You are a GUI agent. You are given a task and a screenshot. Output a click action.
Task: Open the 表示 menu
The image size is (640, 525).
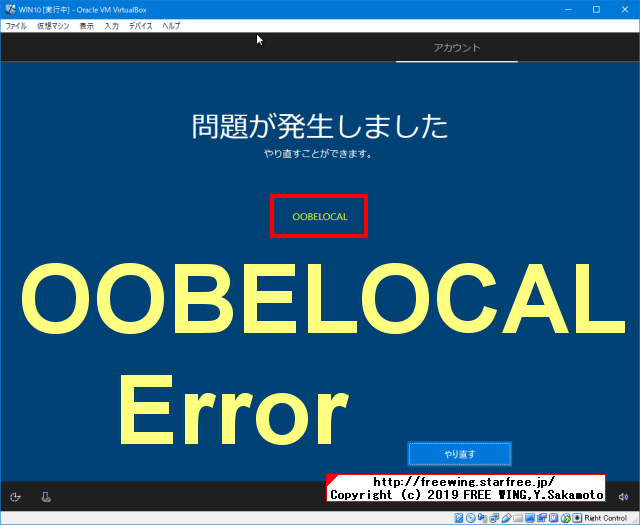tap(87, 26)
